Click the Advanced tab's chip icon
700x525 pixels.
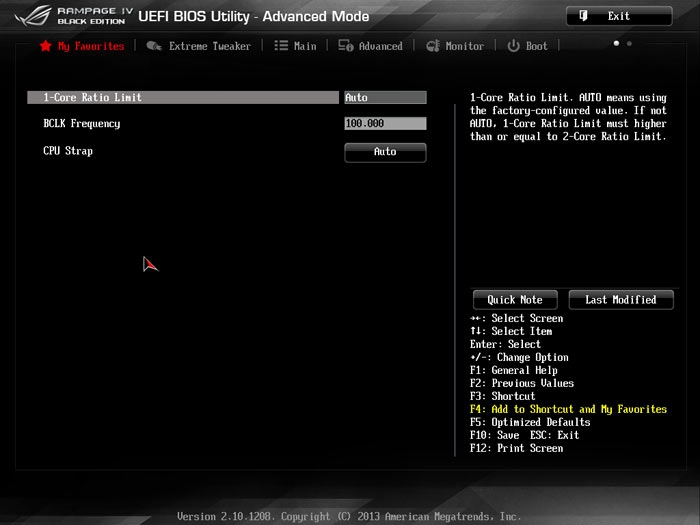346,46
